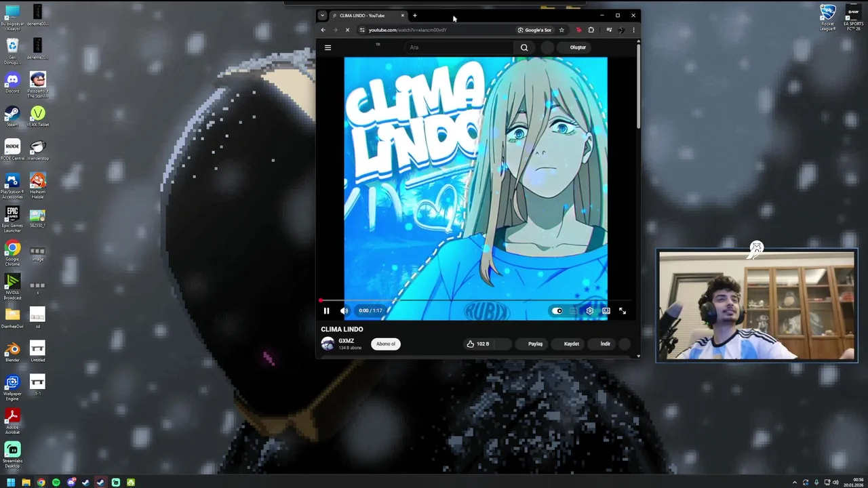Stop loading the page in Chrome
868x488 pixels.
point(347,30)
